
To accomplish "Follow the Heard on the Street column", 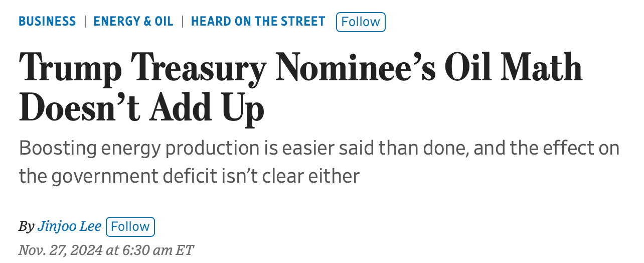I will click(361, 22).
